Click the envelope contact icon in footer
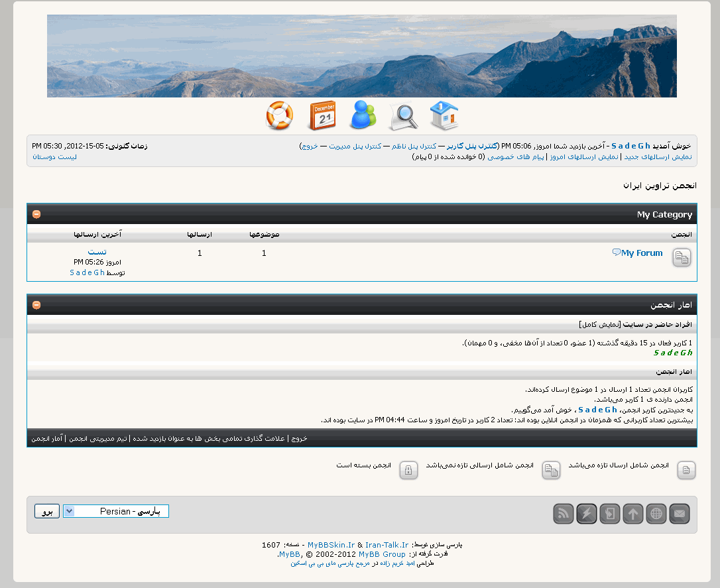The image size is (720, 588). click(x=680, y=514)
